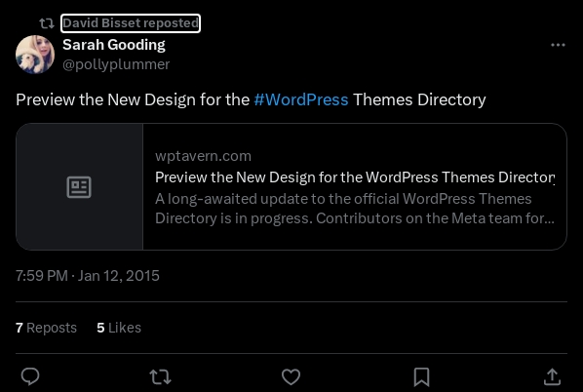Click the card description about long-awaited update
Viewport: 583px width, 392px height.
click(355, 209)
